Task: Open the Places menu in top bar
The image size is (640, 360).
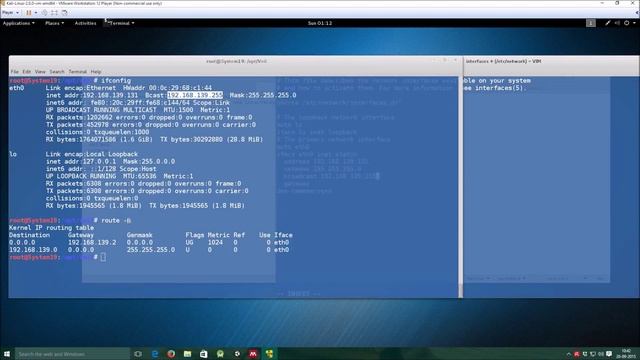Action: (x=54, y=23)
